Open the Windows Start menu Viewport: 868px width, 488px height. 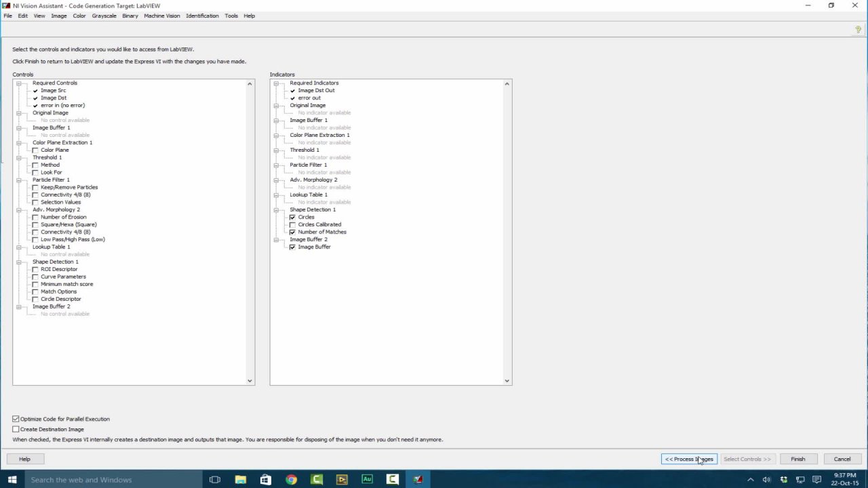pyautogui.click(x=12, y=479)
